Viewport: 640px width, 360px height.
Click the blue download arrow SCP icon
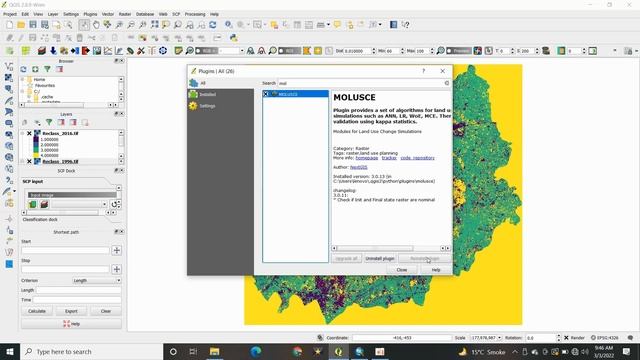point(53,51)
